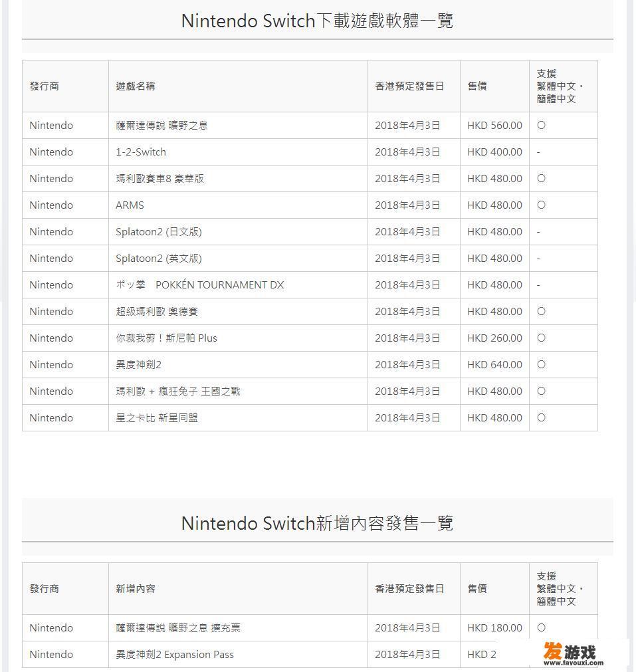This screenshot has height=672, width=636.
Task: Select the HKD 260.00 price
Action: pyautogui.click(x=494, y=338)
